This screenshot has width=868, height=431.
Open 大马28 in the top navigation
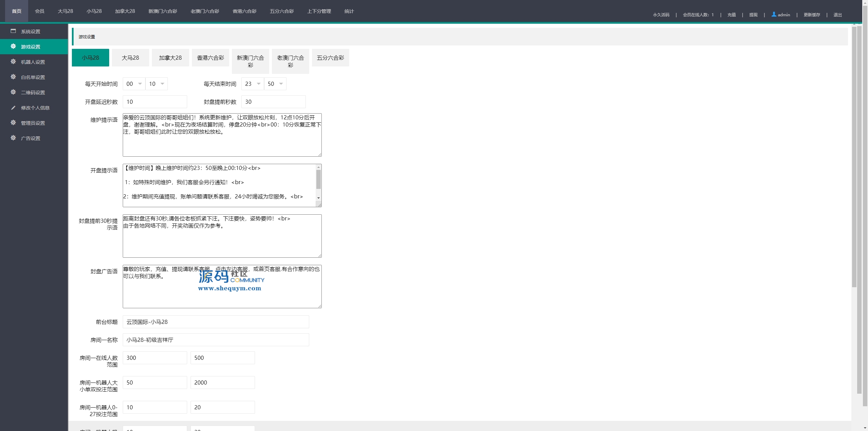(65, 11)
